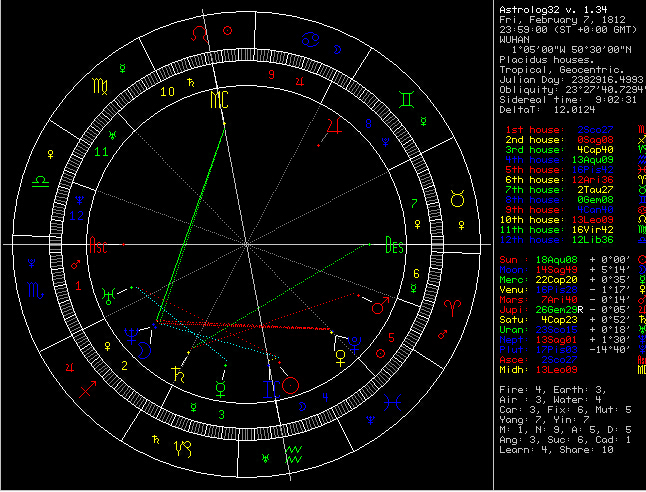
Task: Select the yellow Taurus zodiac sign glyph
Action: click(x=457, y=199)
